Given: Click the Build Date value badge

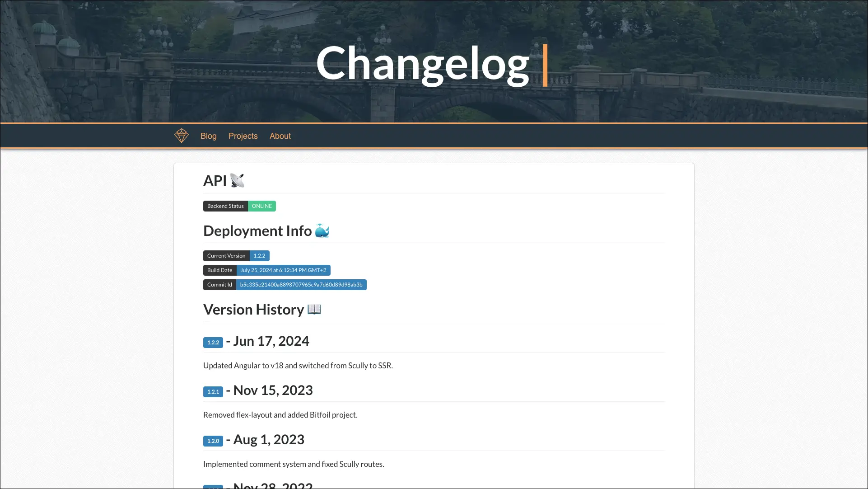Looking at the screenshot, I should tap(283, 270).
